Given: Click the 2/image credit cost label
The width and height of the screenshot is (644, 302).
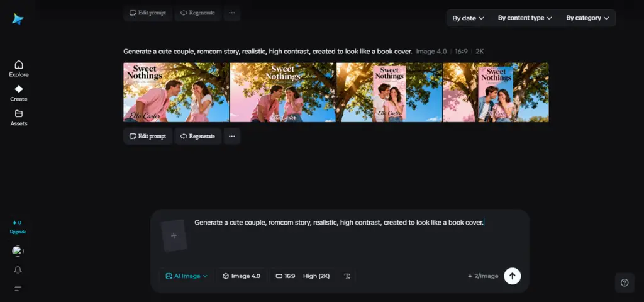Looking at the screenshot, I should [483, 276].
